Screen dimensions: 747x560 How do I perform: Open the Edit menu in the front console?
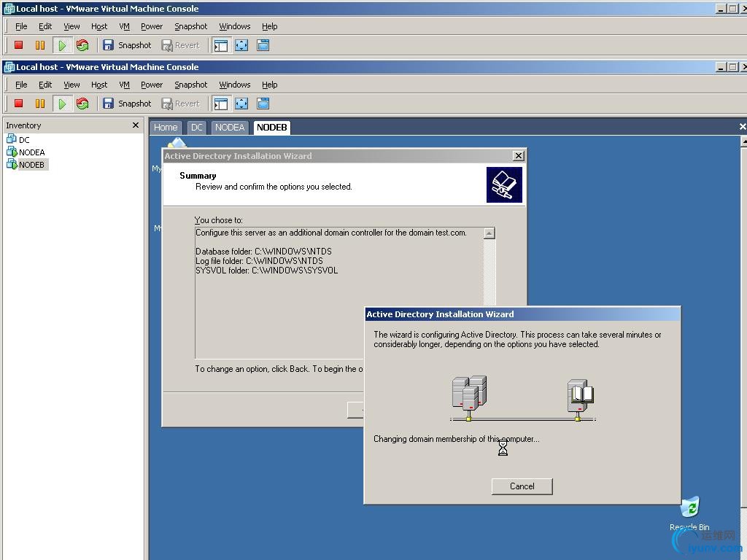tap(45, 85)
